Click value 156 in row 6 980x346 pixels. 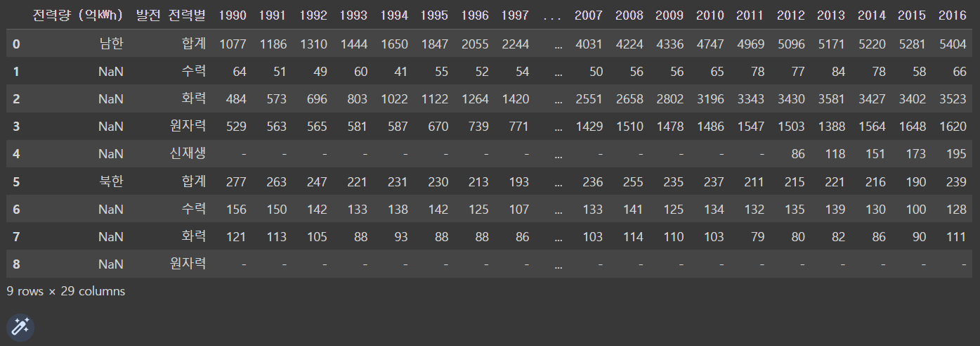point(235,209)
